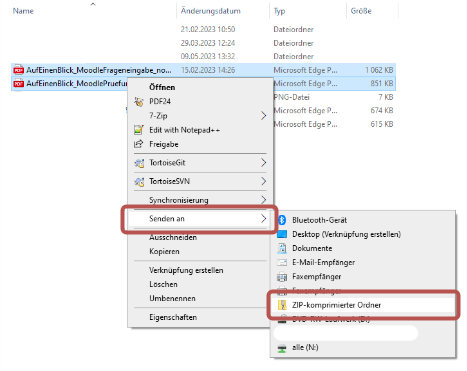Click the 674 KB size cell
Image resolution: width=467 pixels, height=371 pixels.
tap(382, 110)
